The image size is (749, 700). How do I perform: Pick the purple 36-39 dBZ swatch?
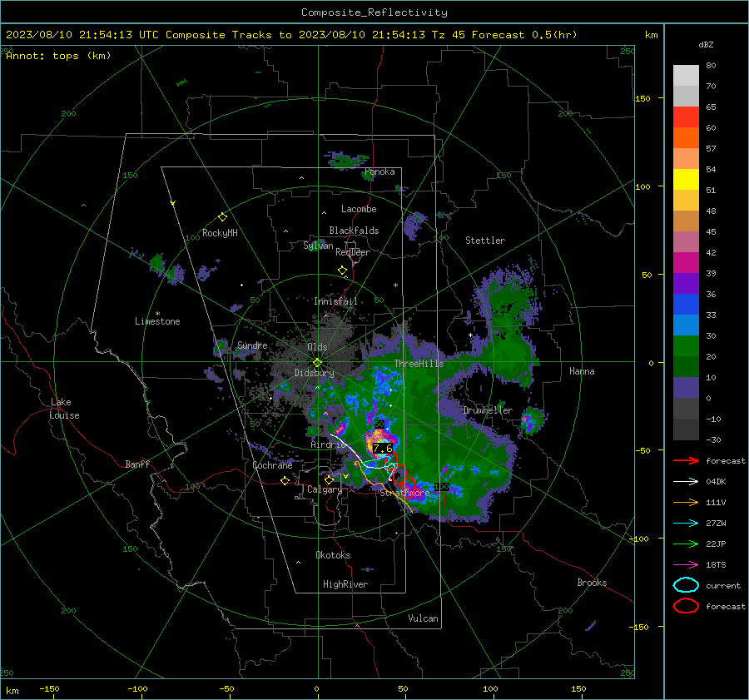click(686, 284)
